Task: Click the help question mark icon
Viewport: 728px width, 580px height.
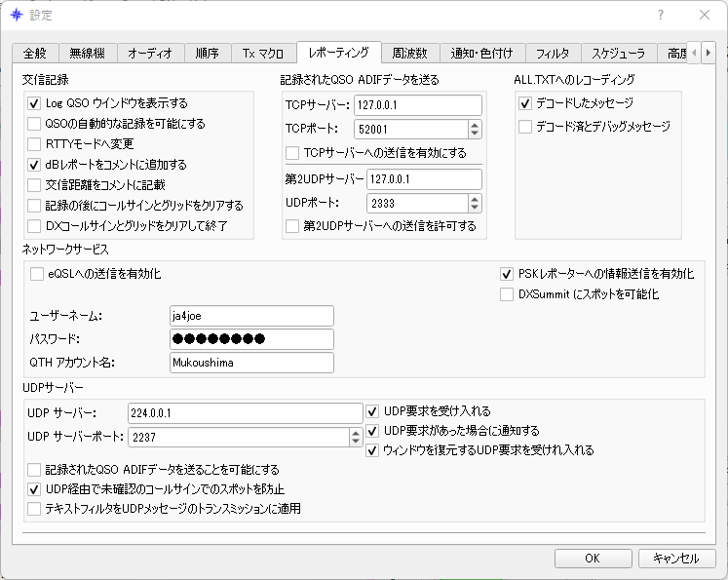Action: [x=660, y=15]
